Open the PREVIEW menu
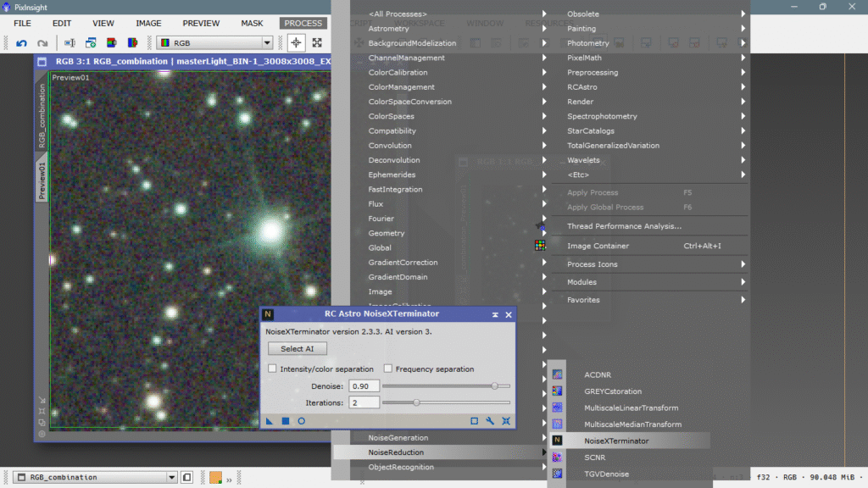Screen dimensions: 868x488 point(201,23)
